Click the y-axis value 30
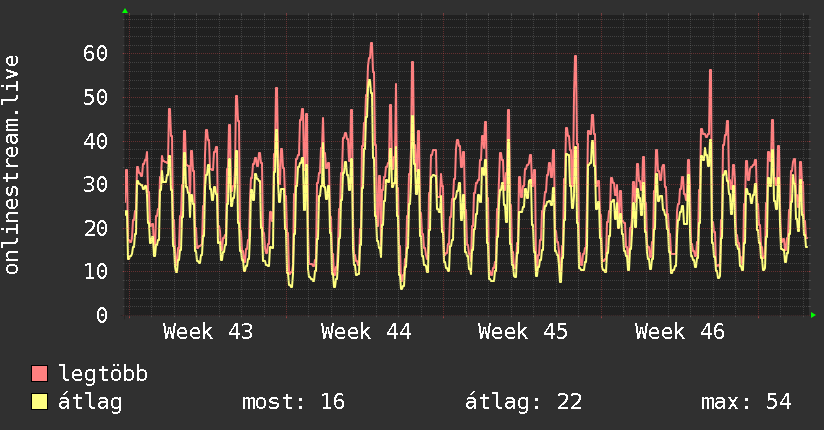824x430 pixels. point(96,185)
